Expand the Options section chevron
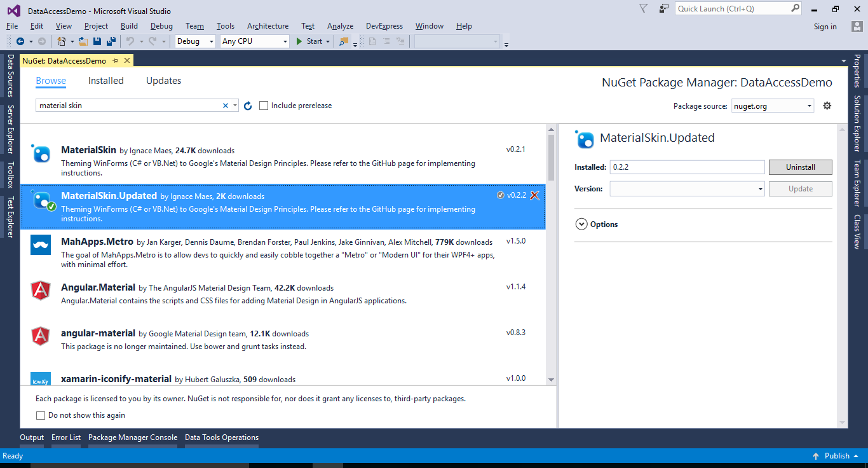 coord(581,224)
